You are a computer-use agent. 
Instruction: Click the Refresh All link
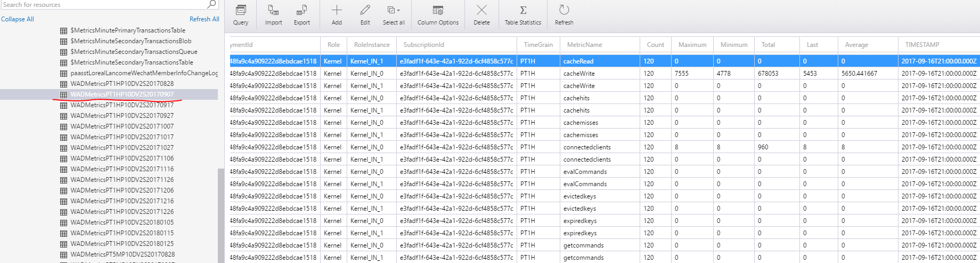[x=204, y=19]
